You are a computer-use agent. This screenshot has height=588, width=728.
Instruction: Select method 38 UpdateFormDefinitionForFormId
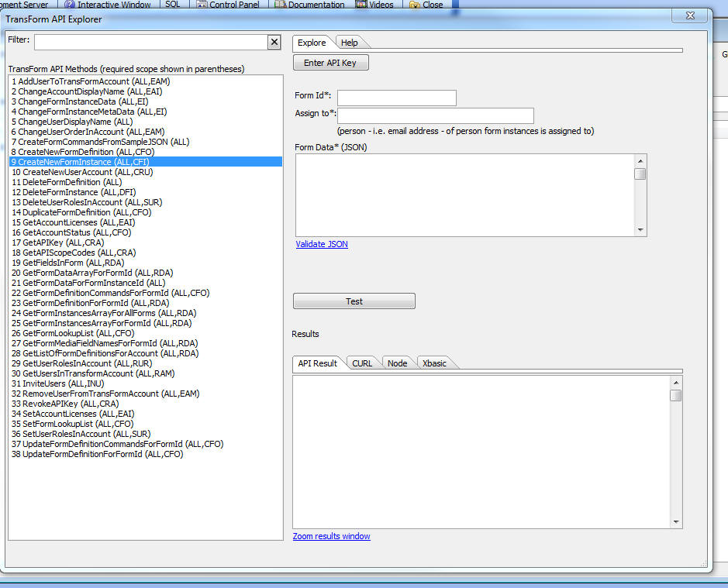pos(145,454)
